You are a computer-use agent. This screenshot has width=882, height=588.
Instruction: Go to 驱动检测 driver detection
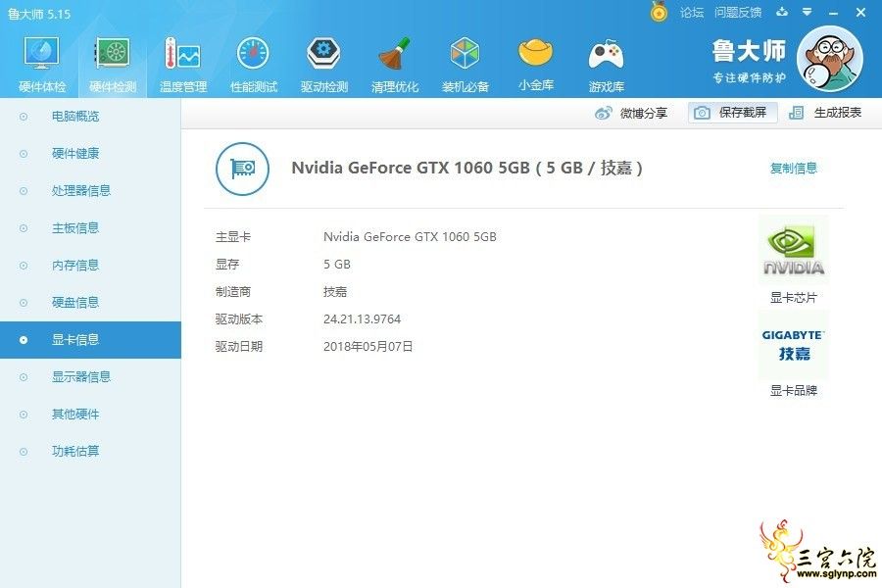[x=324, y=65]
